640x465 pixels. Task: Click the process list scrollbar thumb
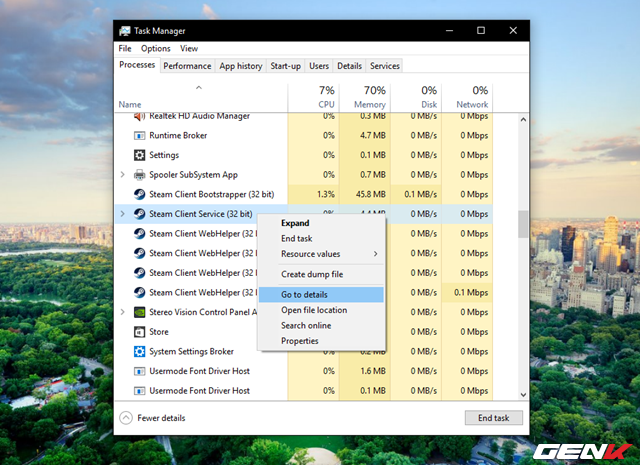(x=523, y=224)
